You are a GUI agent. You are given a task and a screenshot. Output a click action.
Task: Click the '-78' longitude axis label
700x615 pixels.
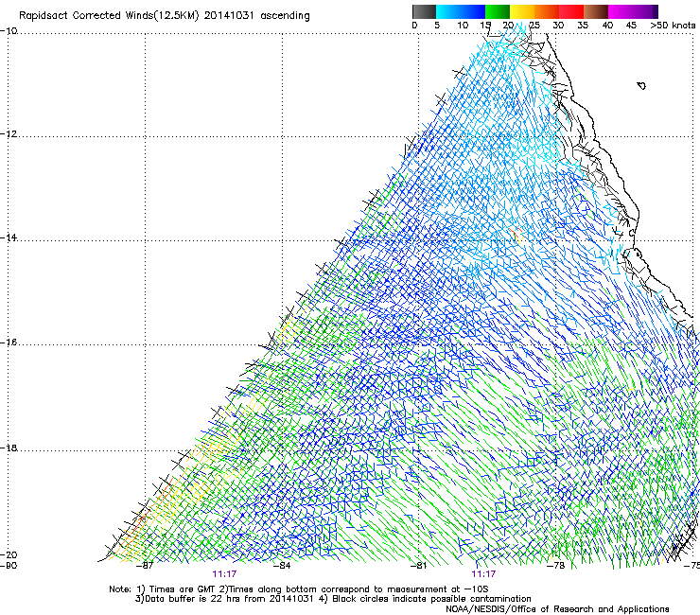556,566
